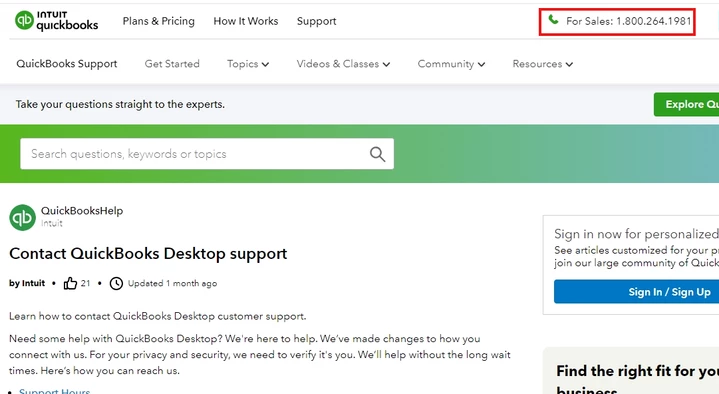Click 'Take your questions straight to the experts.'
The height and width of the screenshot is (394, 719).
(x=120, y=105)
